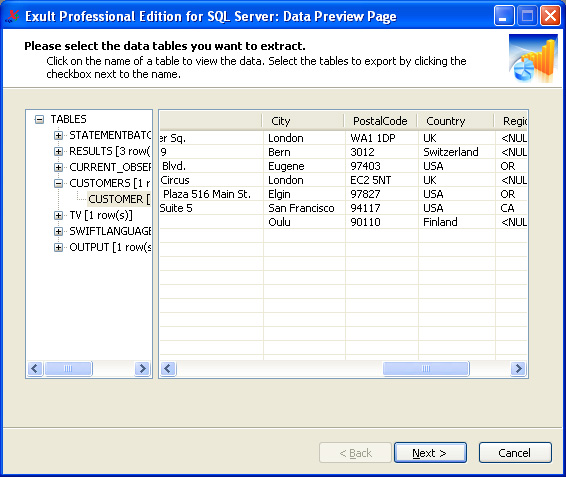566x477 pixels.
Task: Select the Oulu city cell
Action: 304,222
